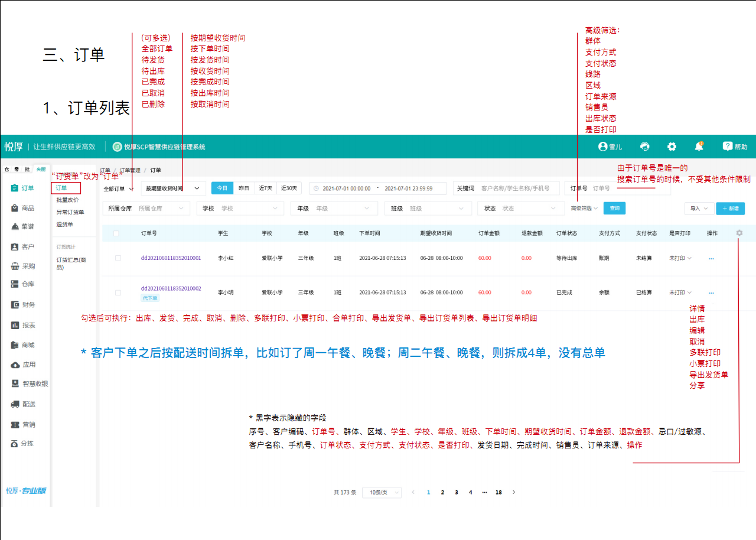This screenshot has height=540, width=756.
Task: Open 批量改价 in the submenu
Action: point(67,200)
